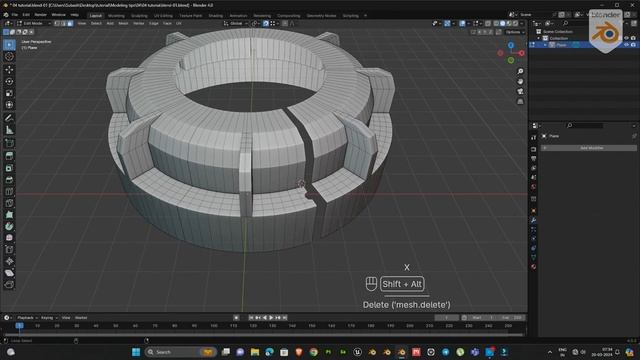Select the Bevel tool
The width and height of the screenshot is (640, 360).
[9, 180]
